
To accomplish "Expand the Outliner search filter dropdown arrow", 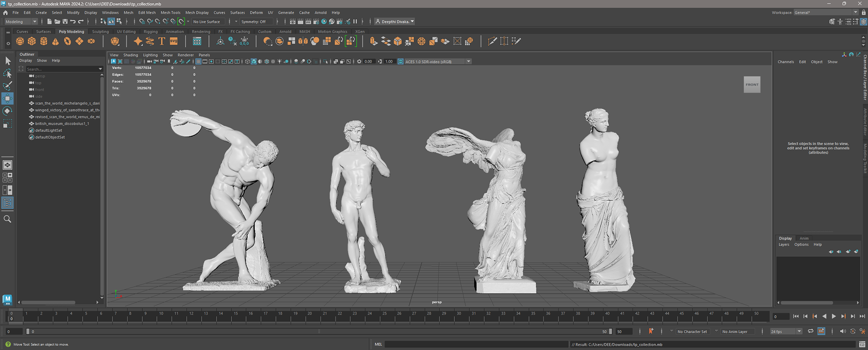I will 100,69.
